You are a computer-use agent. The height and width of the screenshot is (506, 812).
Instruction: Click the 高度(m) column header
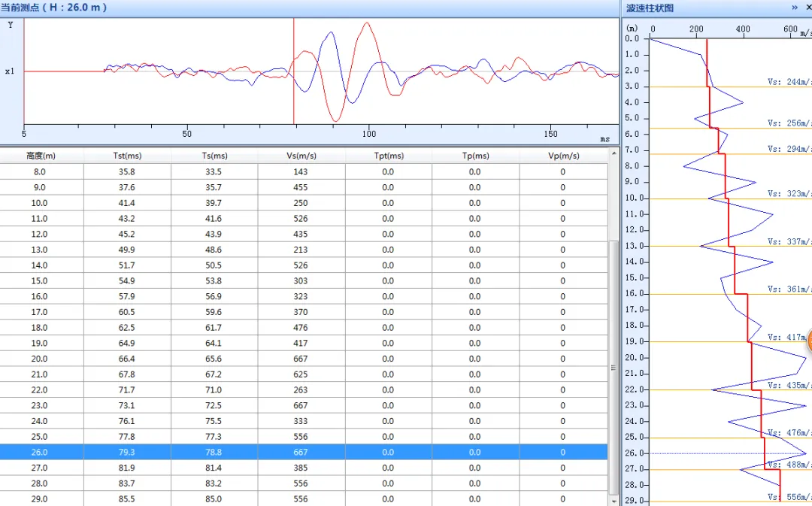[x=41, y=156]
